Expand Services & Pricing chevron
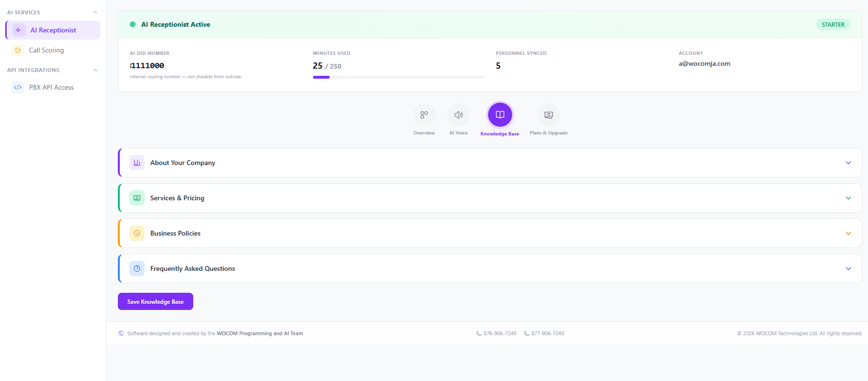This screenshot has height=381, width=868. click(x=848, y=198)
